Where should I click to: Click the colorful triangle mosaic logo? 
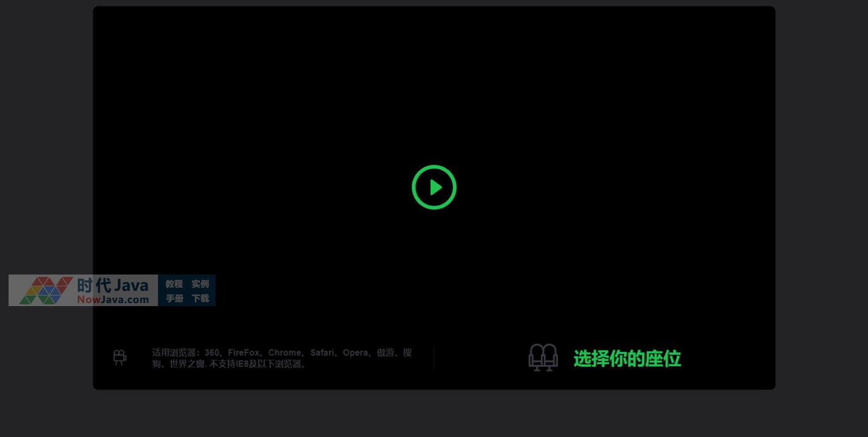(x=46, y=290)
